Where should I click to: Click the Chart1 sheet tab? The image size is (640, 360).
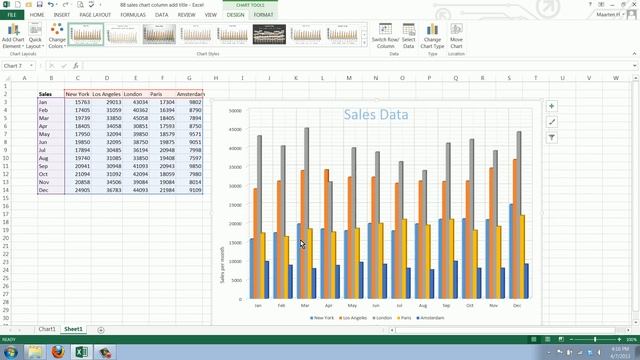(x=47, y=329)
